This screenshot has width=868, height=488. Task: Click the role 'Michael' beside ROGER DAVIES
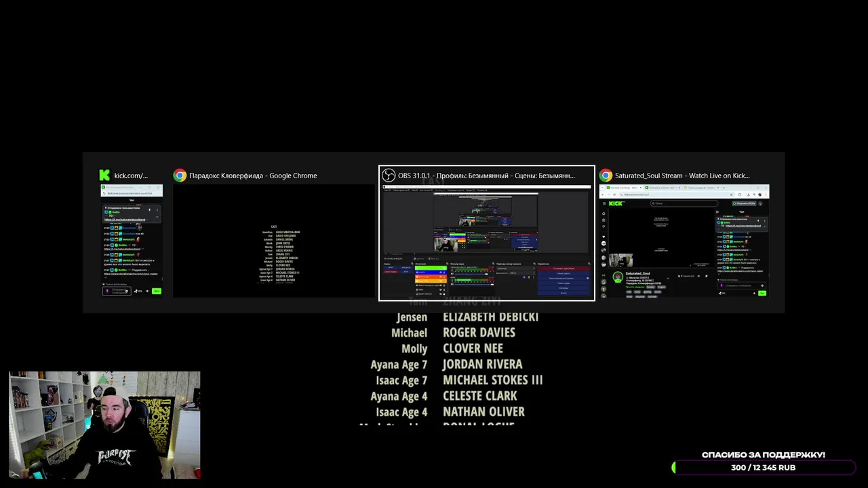point(410,333)
